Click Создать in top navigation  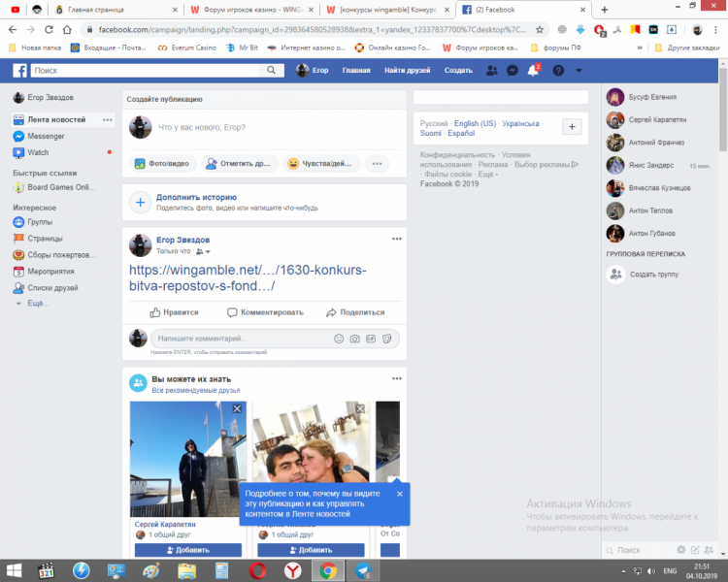point(458,71)
